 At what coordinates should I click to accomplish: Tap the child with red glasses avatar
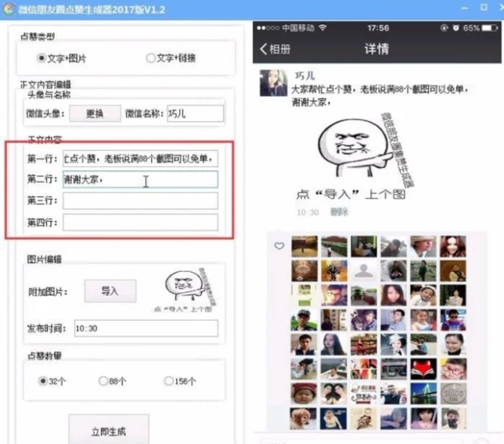(454, 369)
